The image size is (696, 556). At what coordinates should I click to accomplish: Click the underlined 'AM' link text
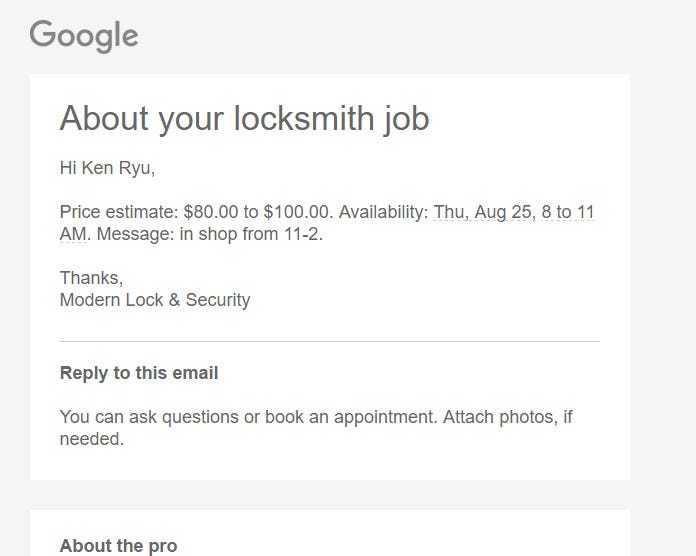tap(73, 234)
